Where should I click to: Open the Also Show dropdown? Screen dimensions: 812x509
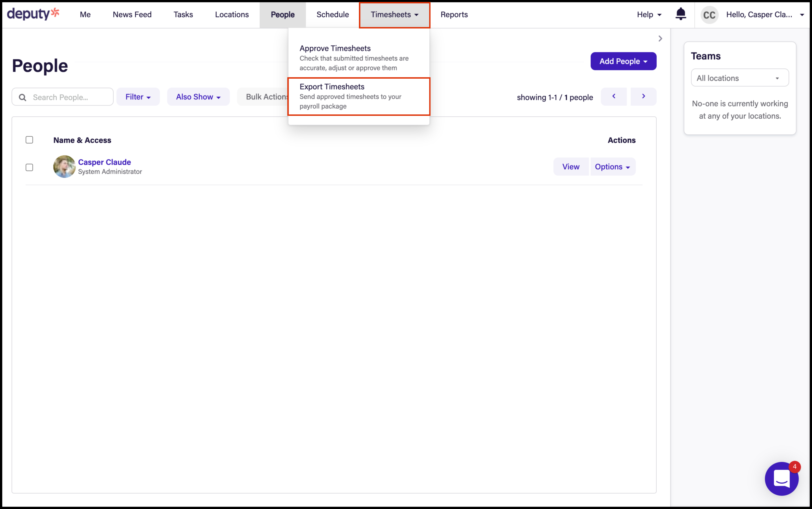[198, 97]
